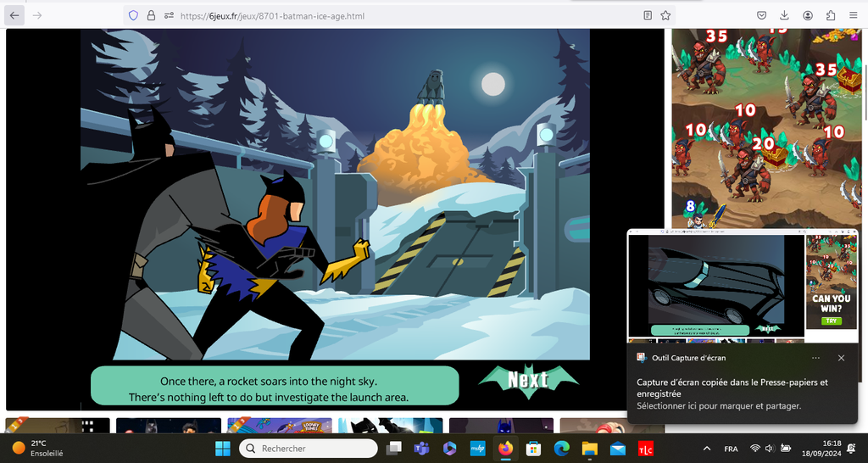Bookmark this page with the star
The height and width of the screenshot is (463, 868).
pos(665,15)
